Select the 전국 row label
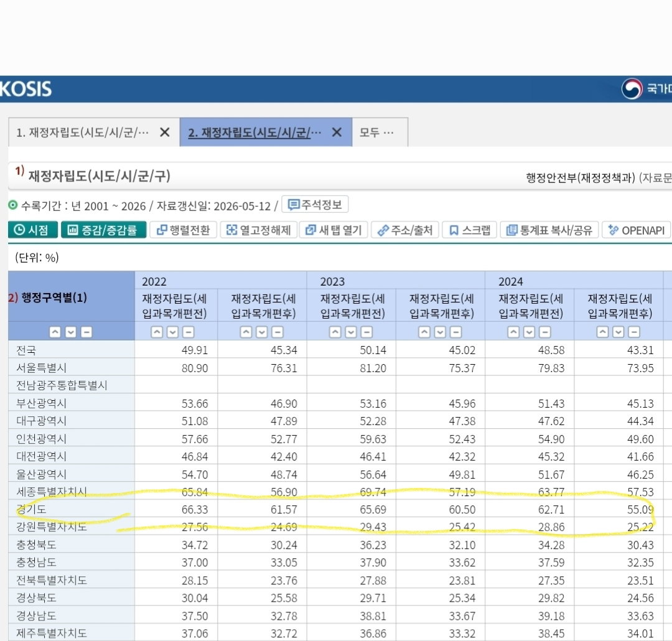672x641 pixels. (26, 350)
